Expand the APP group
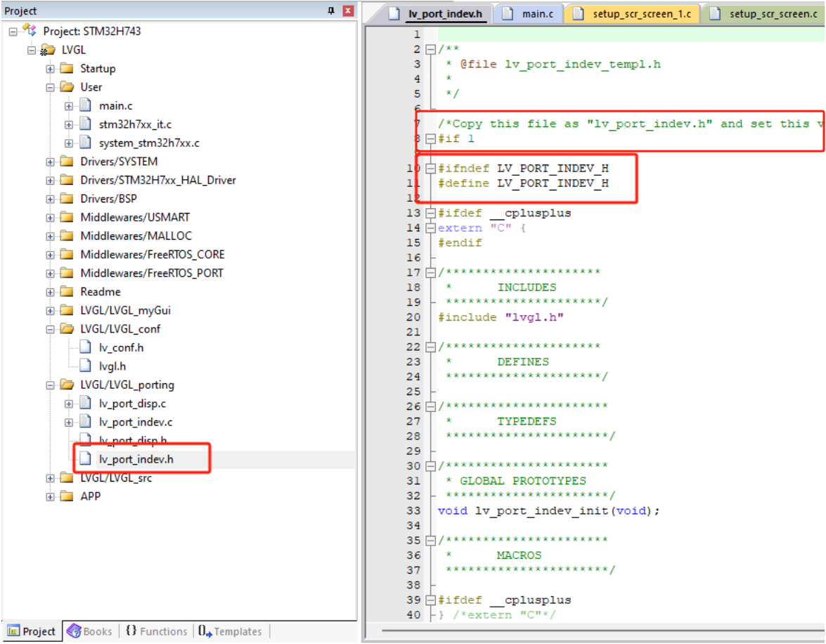Image resolution: width=826 pixels, height=644 pixels. point(50,497)
